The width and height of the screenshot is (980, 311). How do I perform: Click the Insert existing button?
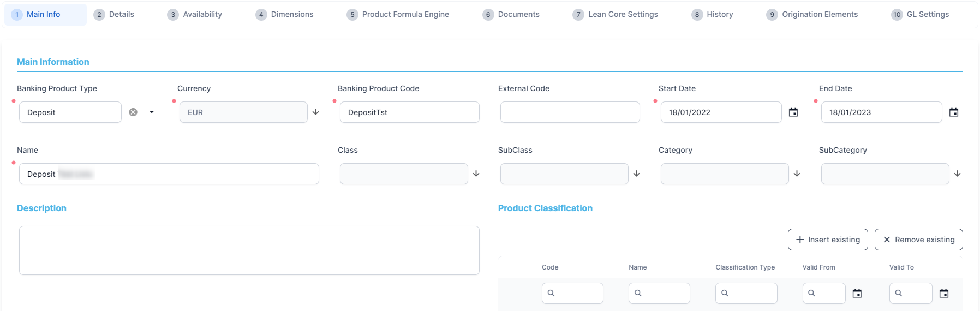[828, 240]
